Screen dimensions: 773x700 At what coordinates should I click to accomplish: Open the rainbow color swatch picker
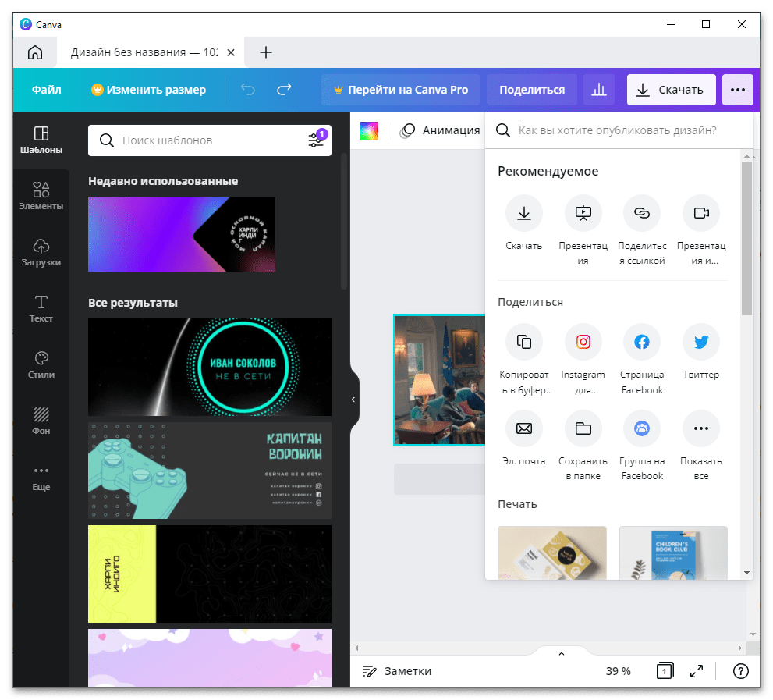[x=369, y=131]
